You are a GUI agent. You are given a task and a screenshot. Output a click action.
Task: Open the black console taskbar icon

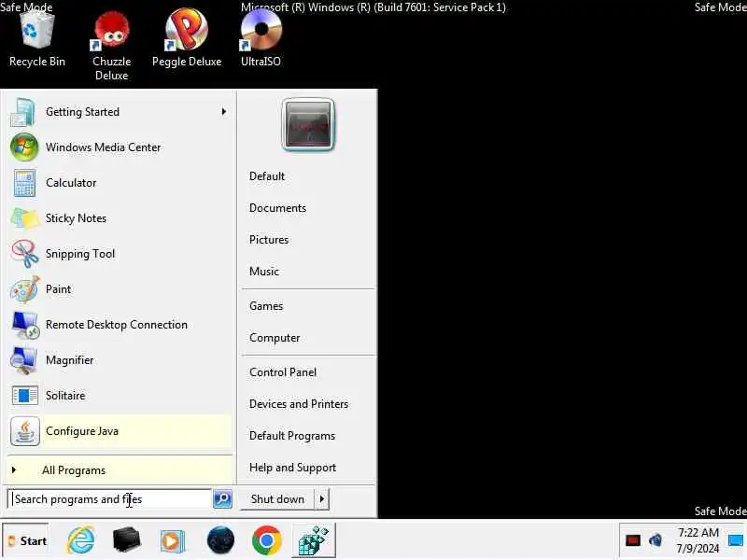point(127,540)
